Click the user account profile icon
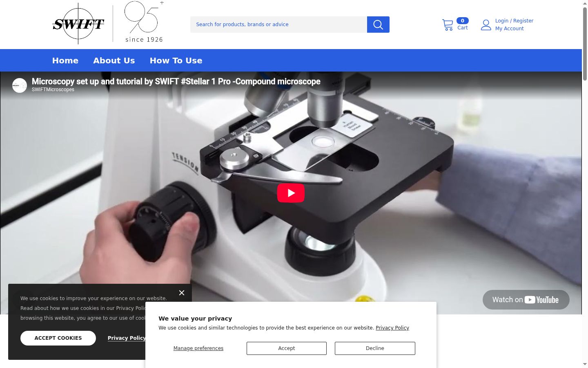This screenshot has height=368, width=588. pyautogui.click(x=486, y=25)
